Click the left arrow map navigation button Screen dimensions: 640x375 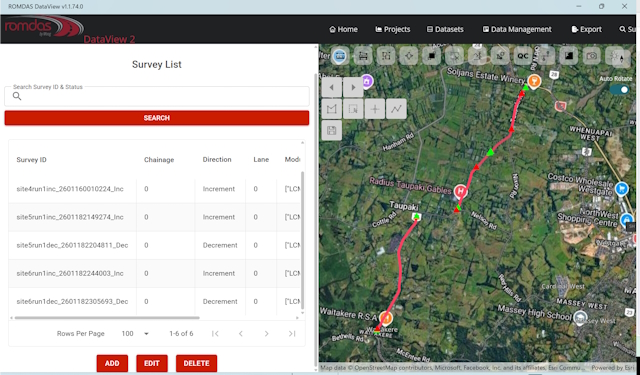331,87
